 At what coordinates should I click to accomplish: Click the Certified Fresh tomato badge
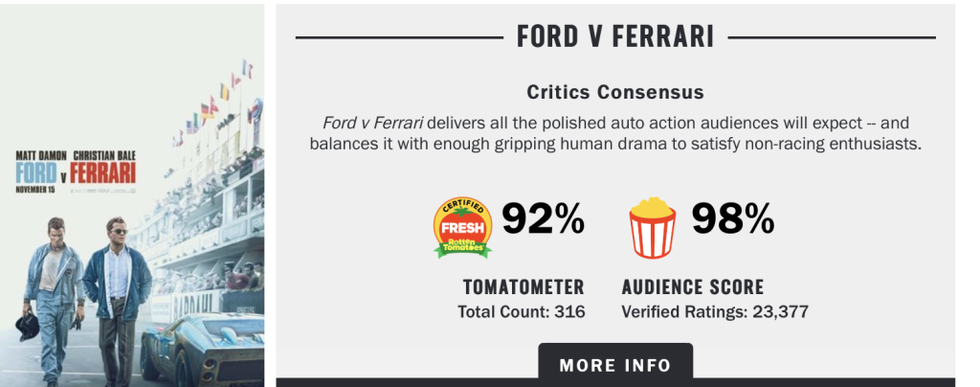pyautogui.click(x=462, y=227)
